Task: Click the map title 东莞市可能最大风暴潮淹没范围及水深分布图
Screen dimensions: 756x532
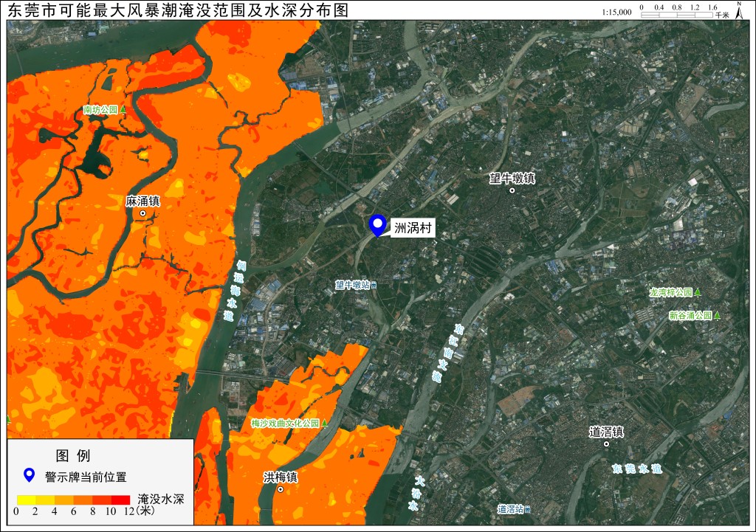Action: click(x=177, y=10)
